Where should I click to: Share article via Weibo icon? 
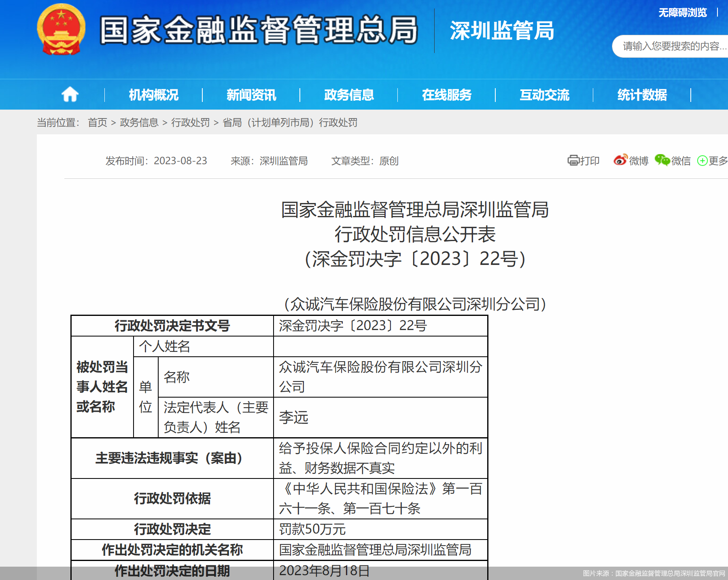(x=620, y=160)
